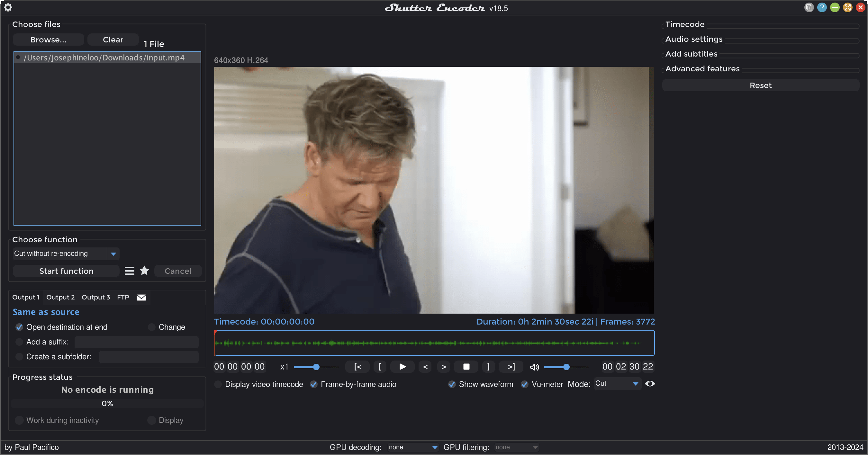Screen dimensions: 868x455
Task: Select input.mp4 in file list
Action: tap(107, 58)
